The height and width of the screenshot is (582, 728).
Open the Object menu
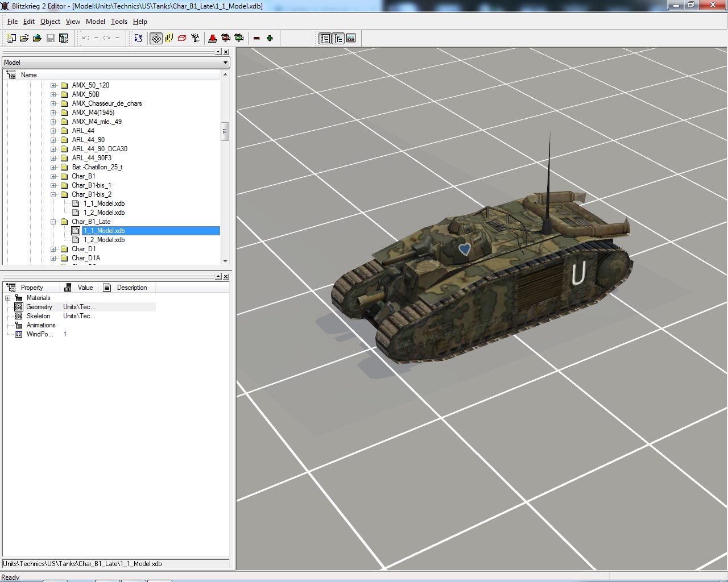coord(50,22)
